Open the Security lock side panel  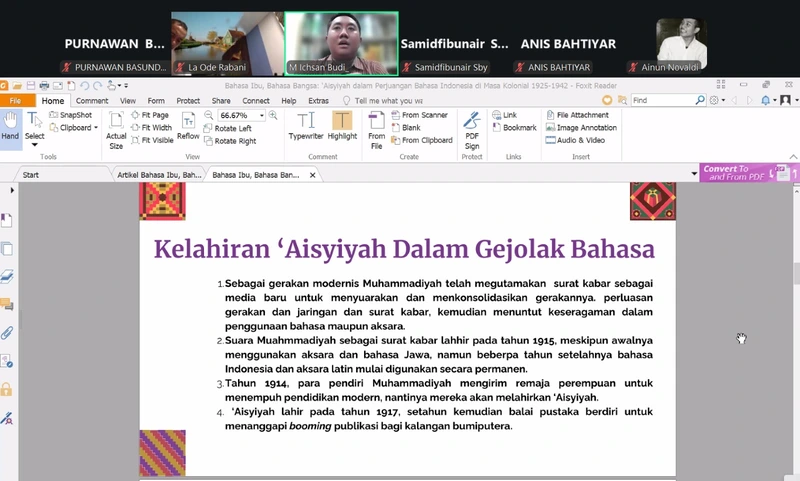(x=6, y=390)
